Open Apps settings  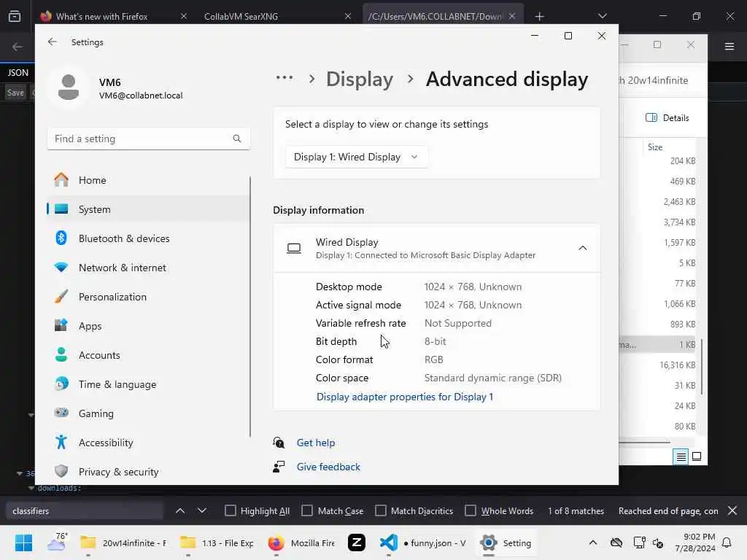[149, 326]
